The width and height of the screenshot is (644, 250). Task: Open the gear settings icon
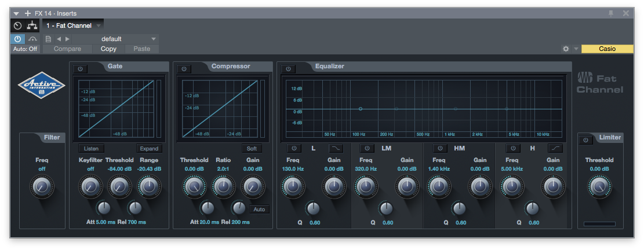tap(566, 49)
